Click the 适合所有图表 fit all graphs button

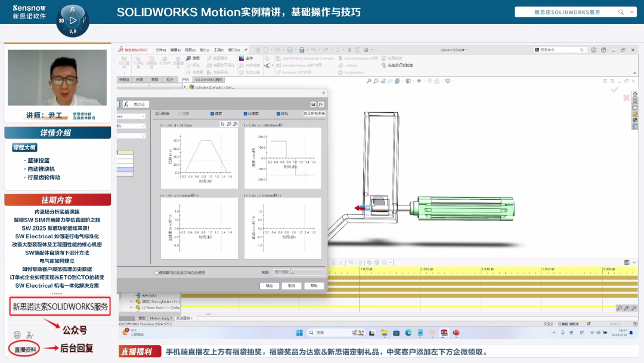click(314, 113)
